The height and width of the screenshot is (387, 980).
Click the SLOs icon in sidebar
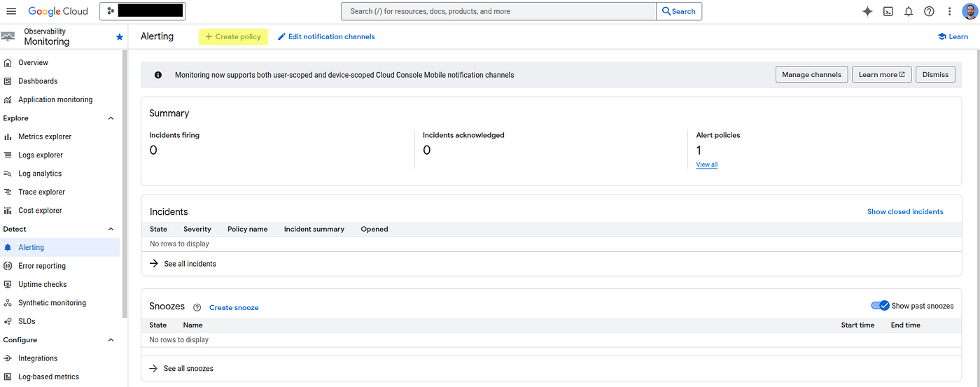tap(8, 321)
